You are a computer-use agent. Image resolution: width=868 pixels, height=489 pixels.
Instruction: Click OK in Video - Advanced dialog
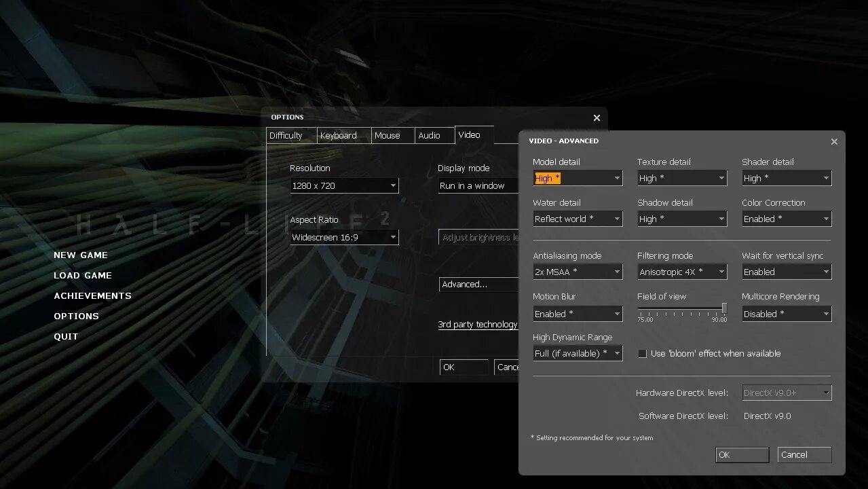point(742,455)
